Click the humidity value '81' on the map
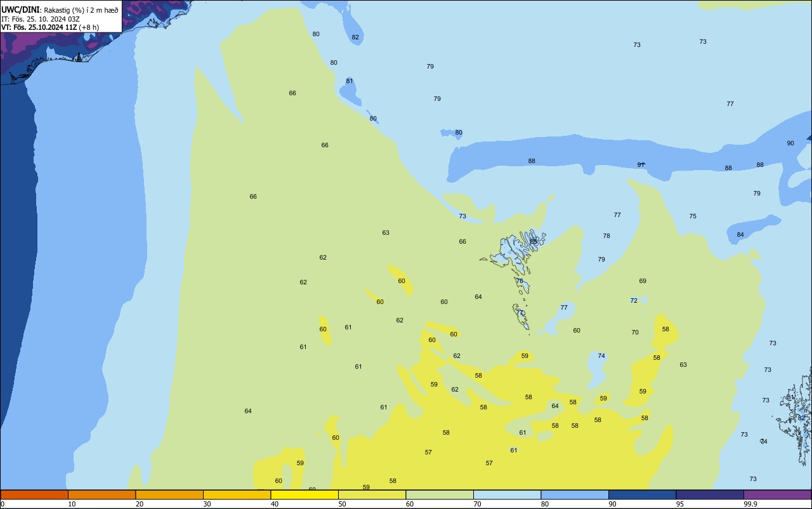The width and height of the screenshot is (812, 509). pos(350,81)
